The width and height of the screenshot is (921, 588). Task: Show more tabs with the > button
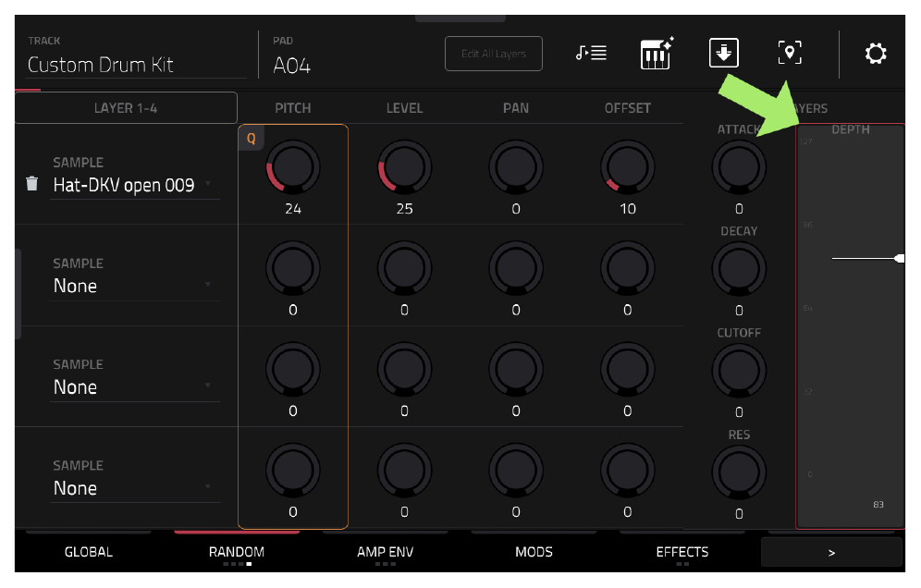831,552
